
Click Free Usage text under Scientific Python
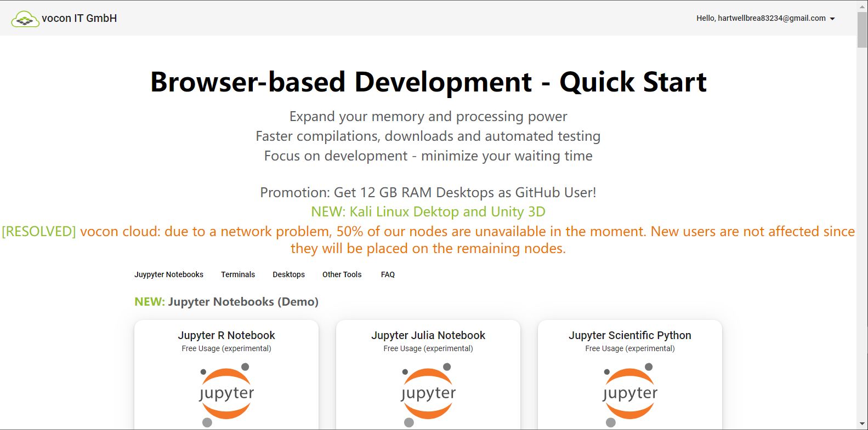(x=630, y=348)
